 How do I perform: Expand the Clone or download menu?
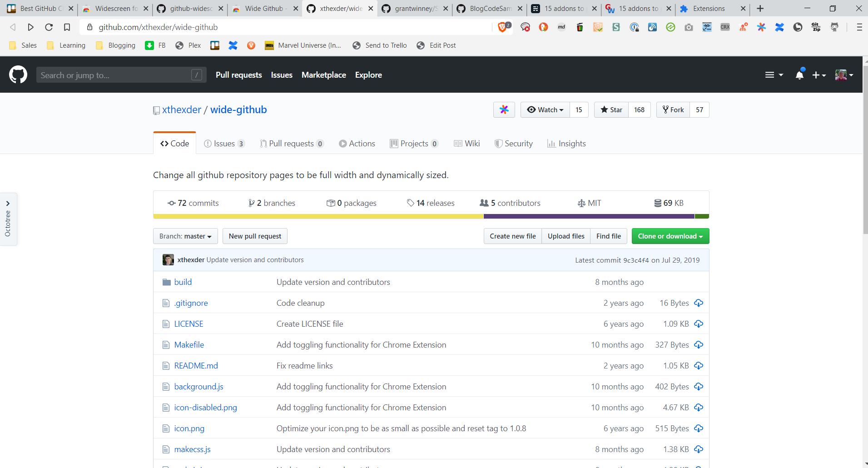click(670, 236)
